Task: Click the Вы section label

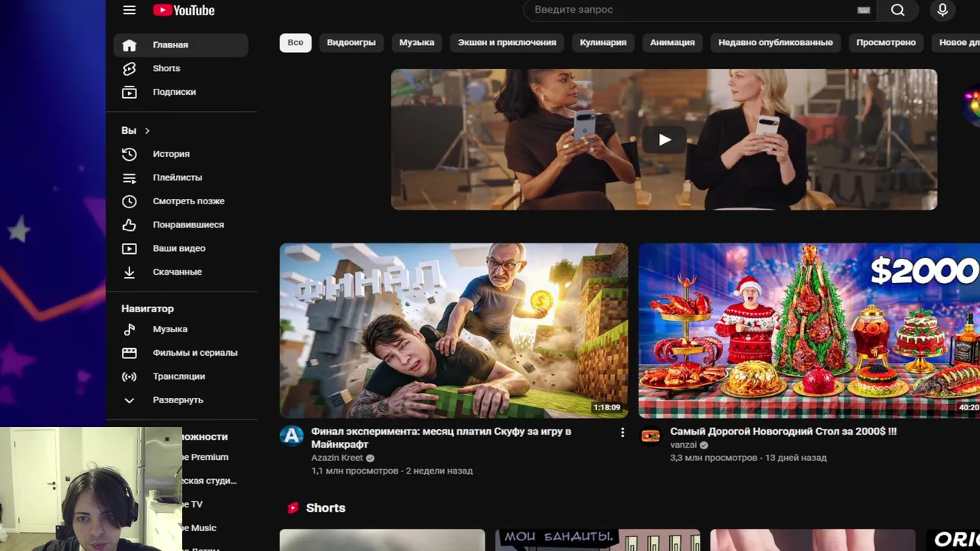Action: 129,131
